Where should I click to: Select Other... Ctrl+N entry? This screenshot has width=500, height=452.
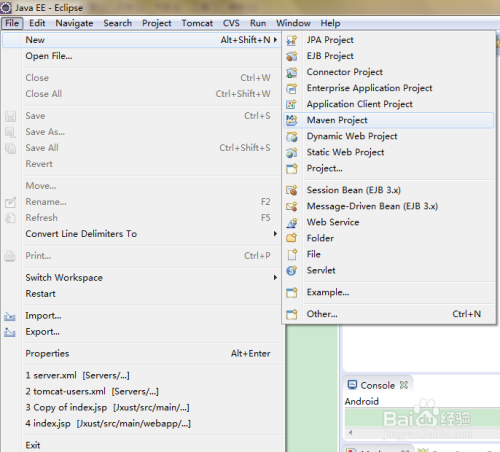click(389, 314)
